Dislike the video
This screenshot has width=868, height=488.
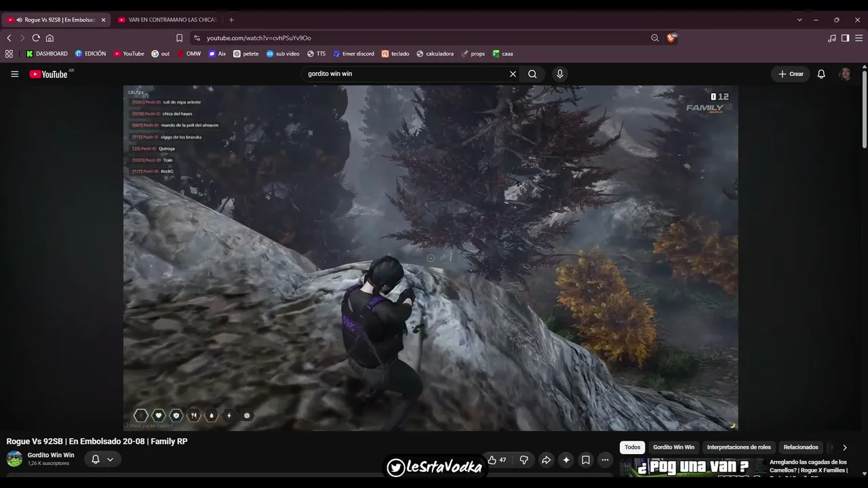[524, 460]
